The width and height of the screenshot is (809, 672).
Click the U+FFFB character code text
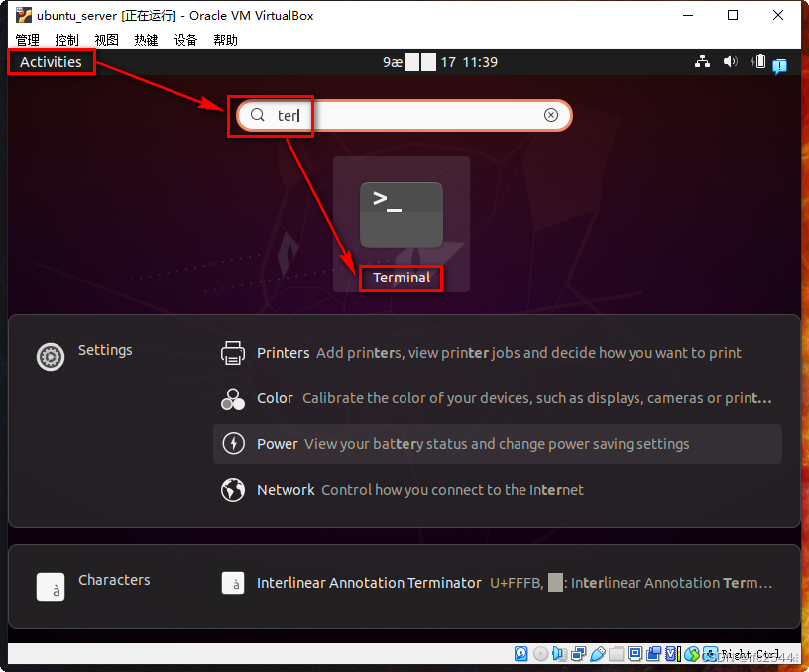(517, 583)
